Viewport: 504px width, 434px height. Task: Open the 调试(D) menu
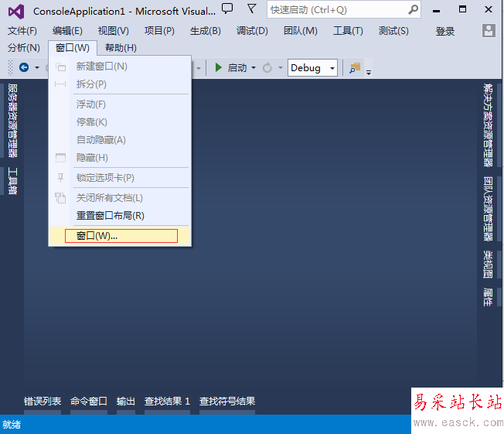tap(252, 31)
